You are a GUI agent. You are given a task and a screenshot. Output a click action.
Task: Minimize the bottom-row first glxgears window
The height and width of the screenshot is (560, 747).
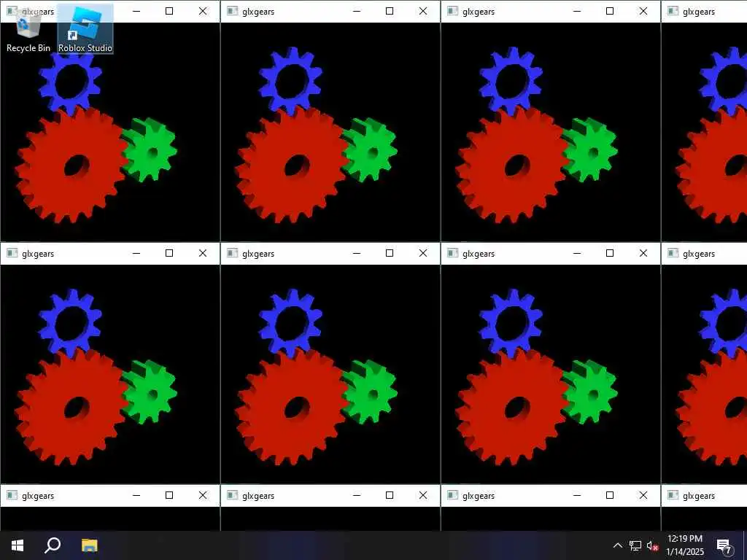136,495
